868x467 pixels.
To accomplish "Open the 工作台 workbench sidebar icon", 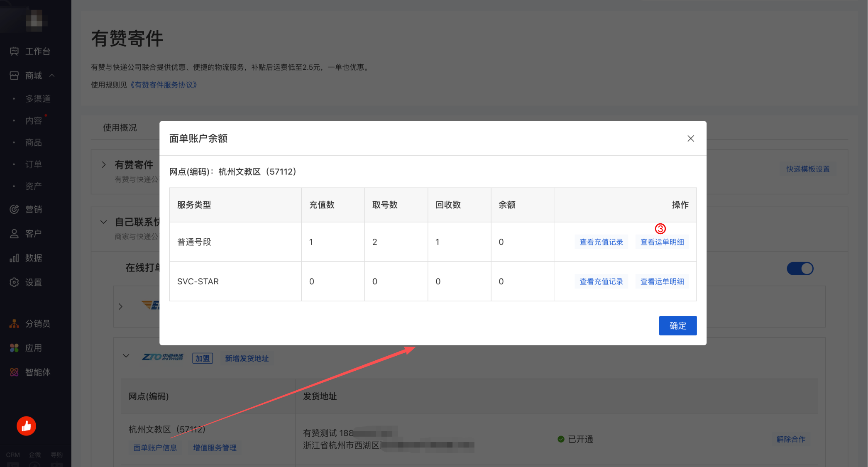I will 14,51.
